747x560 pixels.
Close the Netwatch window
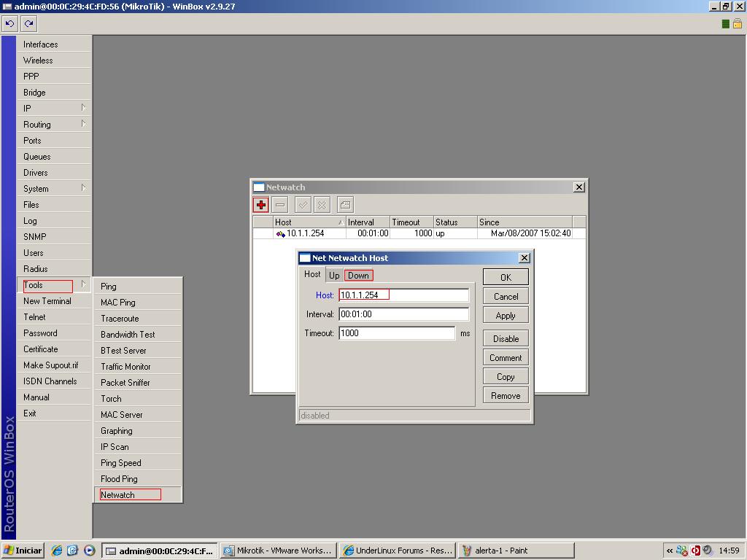coord(578,187)
